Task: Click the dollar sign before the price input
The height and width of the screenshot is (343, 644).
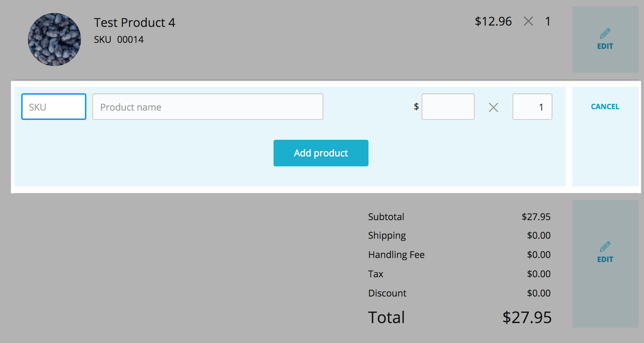Action: point(416,107)
